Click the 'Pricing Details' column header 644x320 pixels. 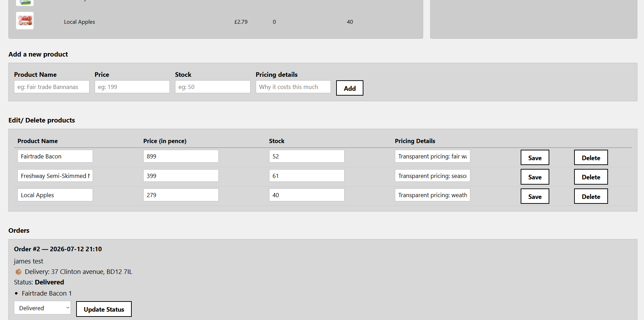pyautogui.click(x=415, y=141)
